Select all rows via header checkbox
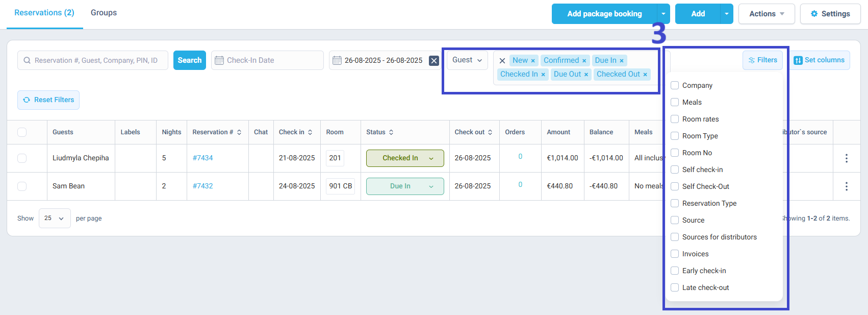The image size is (868, 315). pos(22,132)
